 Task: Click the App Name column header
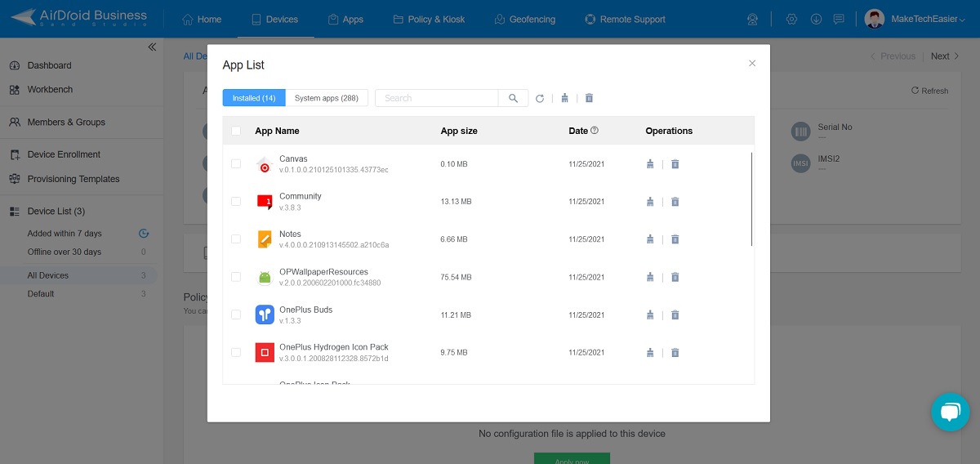pyautogui.click(x=278, y=131)
